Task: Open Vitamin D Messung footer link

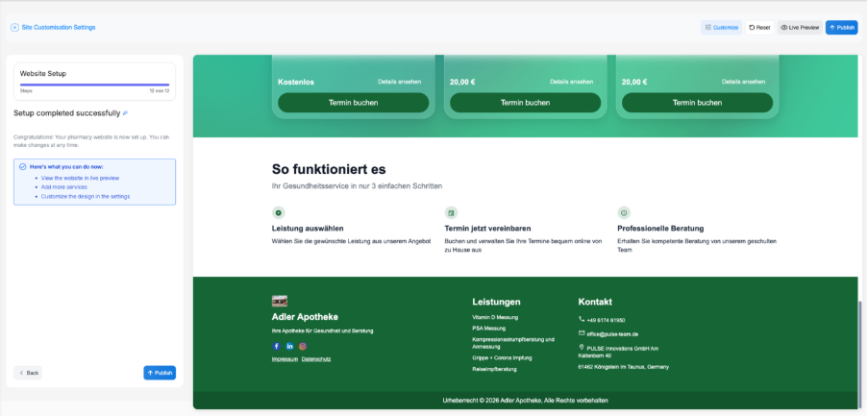Action: (495, 318)
